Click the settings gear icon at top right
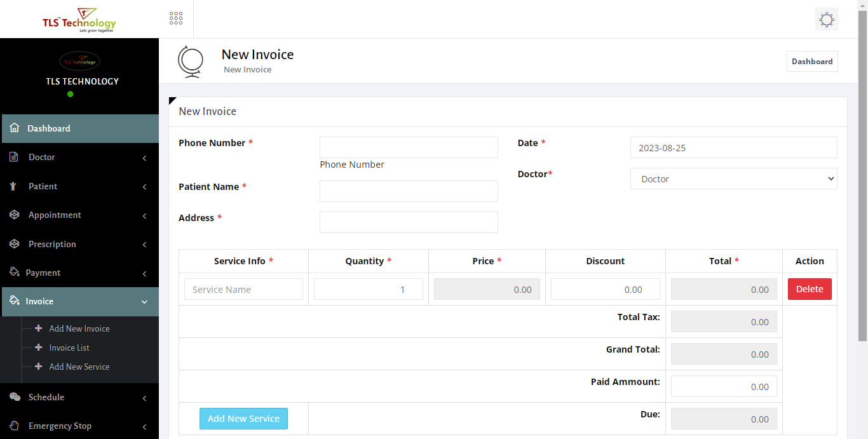The height and width of the screenshot is (439, 868). [x=826, y=20]
